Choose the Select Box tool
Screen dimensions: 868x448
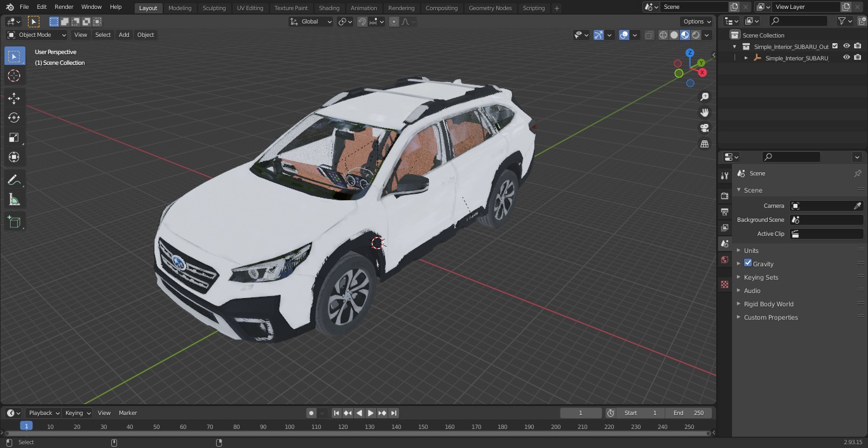[14, 56]
